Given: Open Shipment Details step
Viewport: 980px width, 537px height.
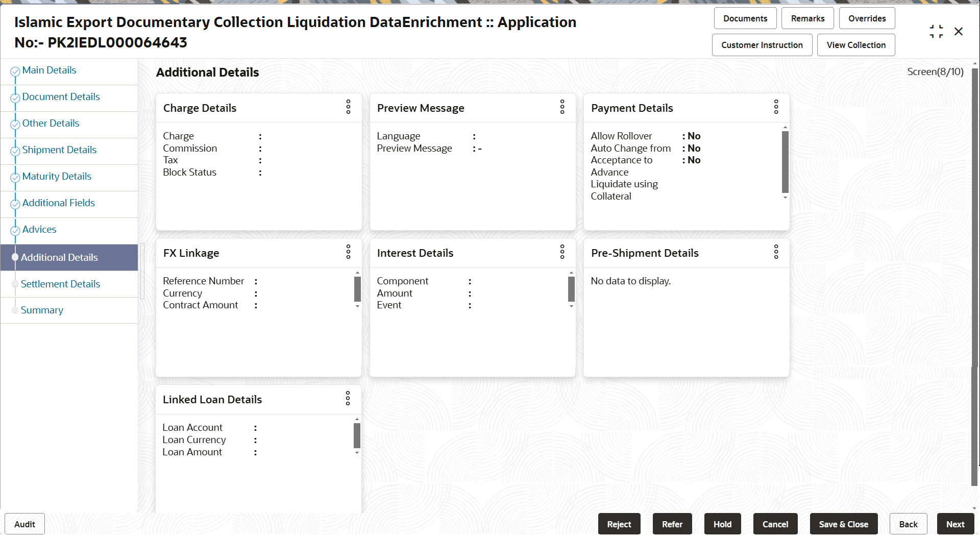Looking at the screenshot, I should [x=59, y=150].
